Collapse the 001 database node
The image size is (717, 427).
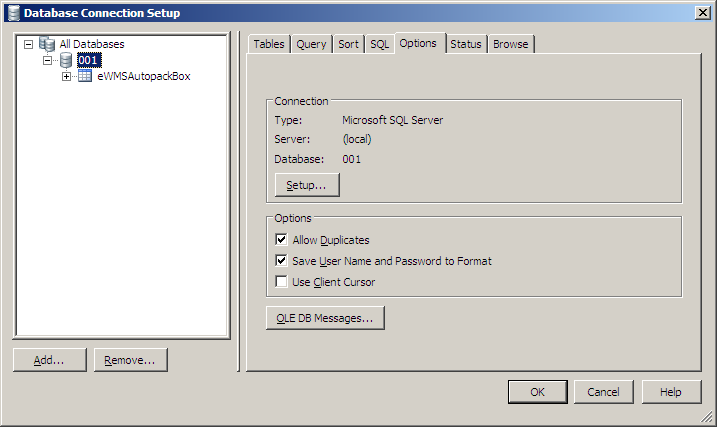tap(47, 60)
